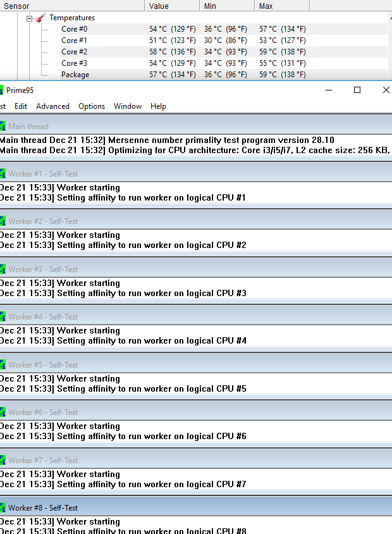The image size is (392, 534).
Task: Click the 'logical CPU #2' affinity log line
Action: point(123,245)
